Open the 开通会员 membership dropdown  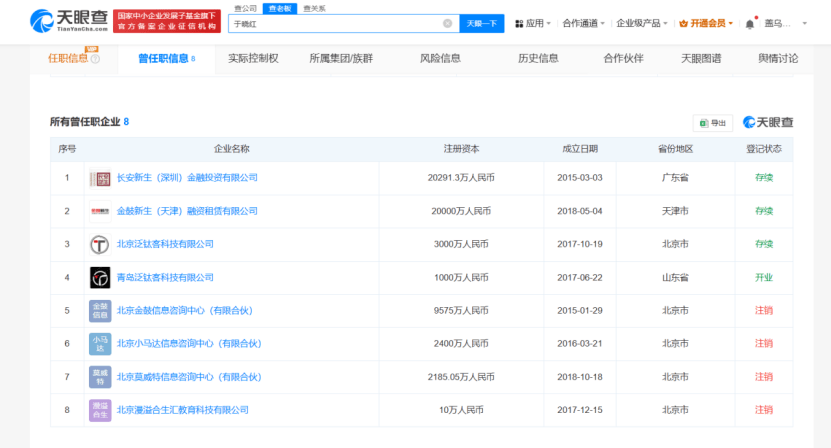point(706,23)
